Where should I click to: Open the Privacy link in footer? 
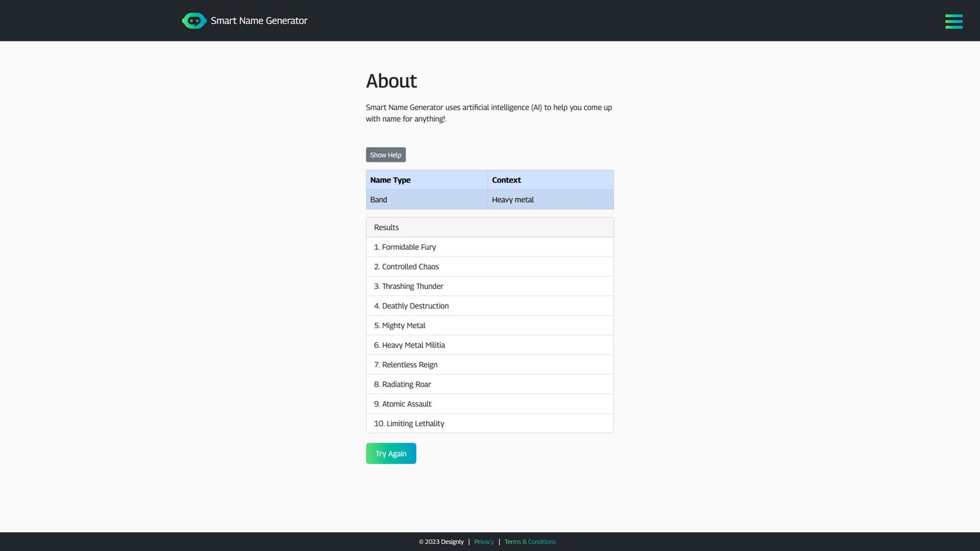(x=483, y=542)
